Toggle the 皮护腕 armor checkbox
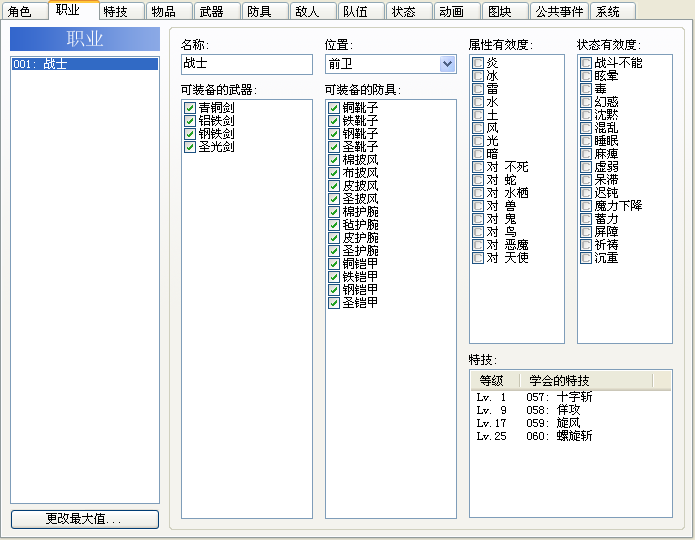The image size is (695, 540). click(x=334, y=238)
